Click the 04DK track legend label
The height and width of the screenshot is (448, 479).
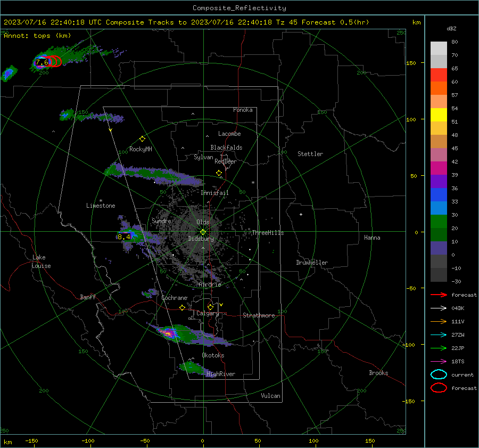tap(458, 308)
